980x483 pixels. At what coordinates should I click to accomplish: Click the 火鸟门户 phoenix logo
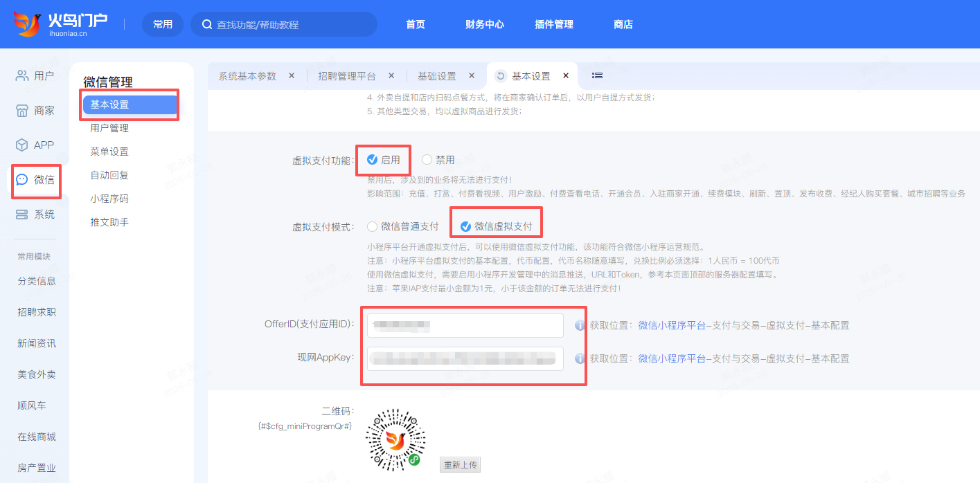60,24
